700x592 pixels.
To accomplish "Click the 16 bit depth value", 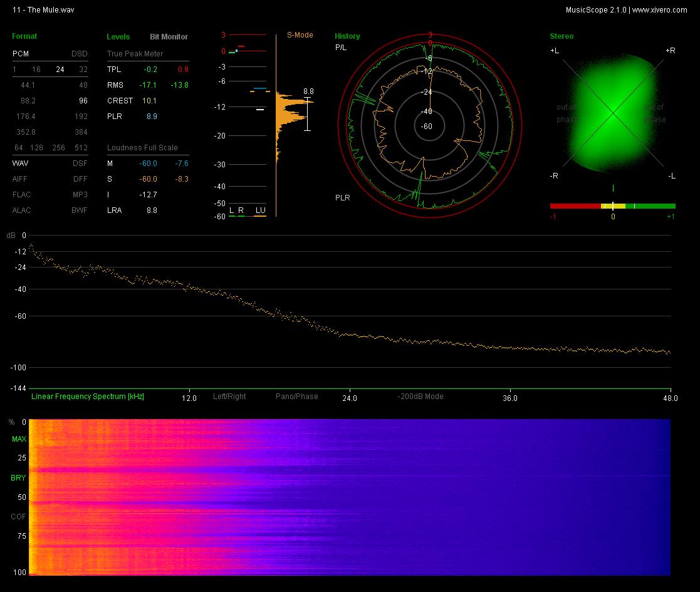I will pos(36,69).
